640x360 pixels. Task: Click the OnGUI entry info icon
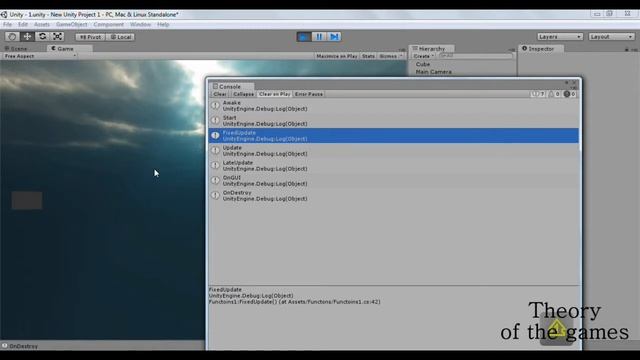point(215,180)
